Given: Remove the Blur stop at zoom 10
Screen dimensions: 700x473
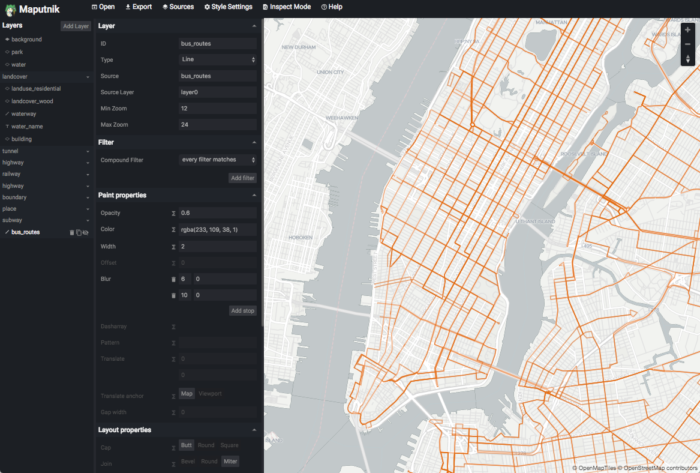Looking at the screenshot, I should (x=173, y=295).
